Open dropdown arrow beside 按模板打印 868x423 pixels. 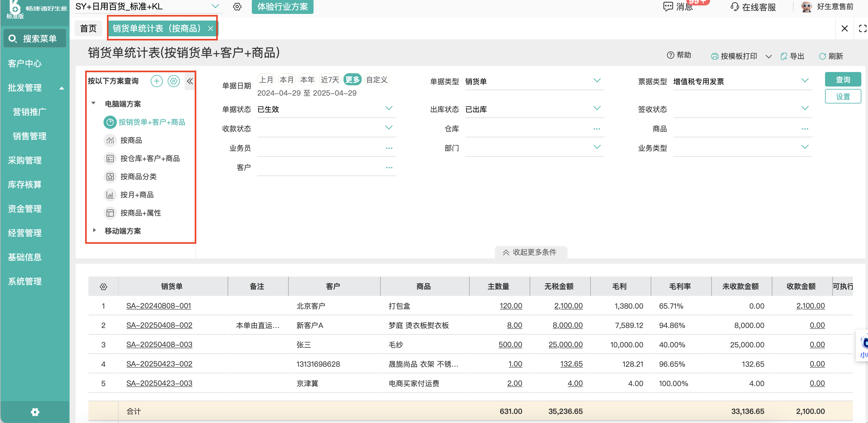pos(769,56)
